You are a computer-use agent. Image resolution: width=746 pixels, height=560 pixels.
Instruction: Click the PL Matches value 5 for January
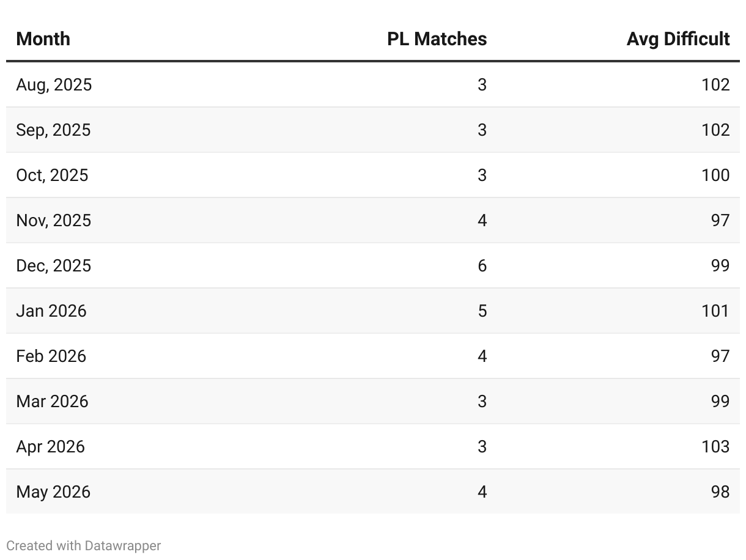(x=482, y=311)
